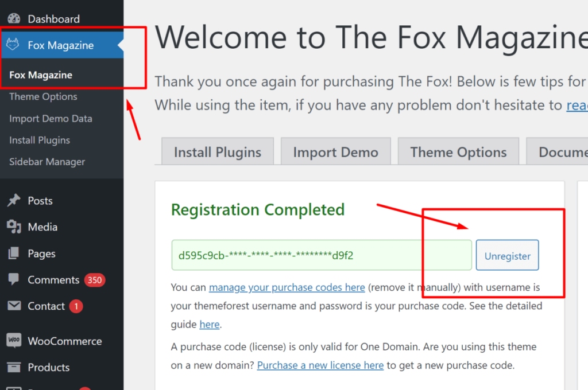Go to Sidebar Manager in the sidebar
The height and width of the screenshot is (390, 588).
point(47,162)
